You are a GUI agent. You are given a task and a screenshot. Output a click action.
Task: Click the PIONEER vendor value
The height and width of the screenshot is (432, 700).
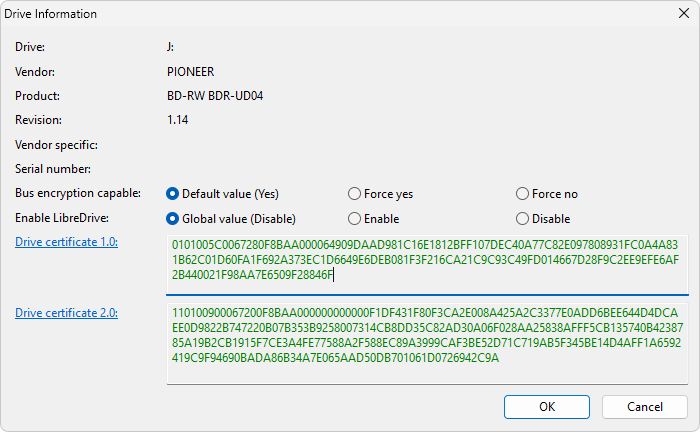pos(191,72)
